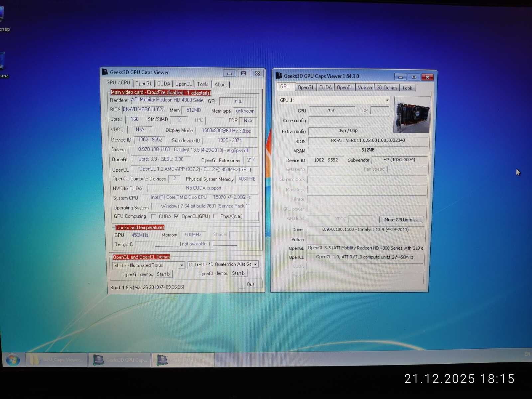This screenshot has width=532, height=399.
Task: Switch to the OpenCL tab in the 1.64.3.0 window
Action: (x=345, y=87)
